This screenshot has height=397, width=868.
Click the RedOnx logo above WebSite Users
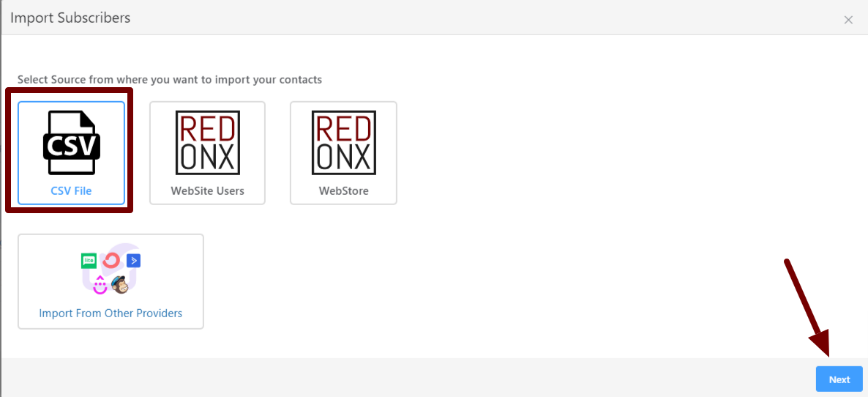[x=207, y=143]
